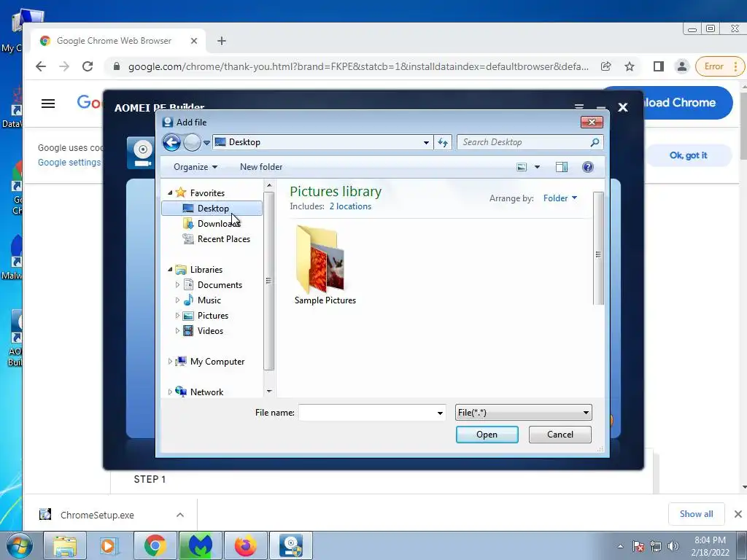Expand the Network node
The height and width of the screenshot is (560, 747).
pyautogui.click(x=170, y=392)
